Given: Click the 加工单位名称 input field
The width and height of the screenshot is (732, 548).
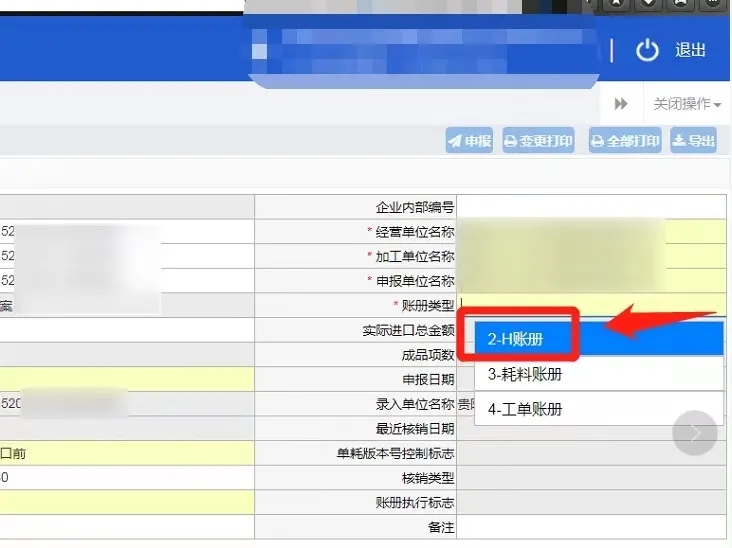Looking at the screenshot, I should pyautogui.click(x=590, y=256).
